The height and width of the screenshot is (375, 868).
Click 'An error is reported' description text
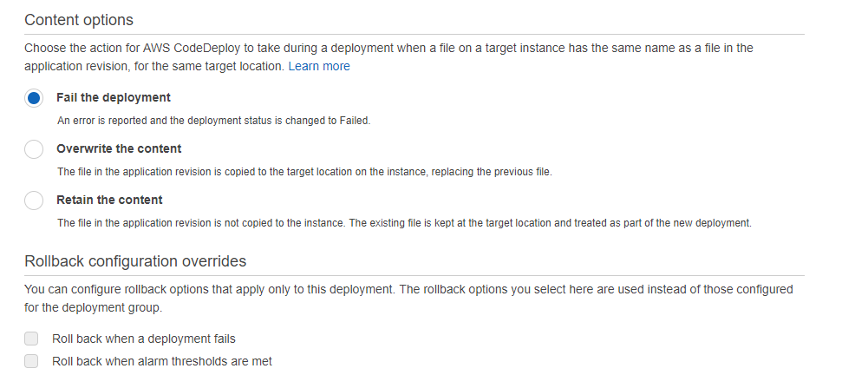pos(213,121)
